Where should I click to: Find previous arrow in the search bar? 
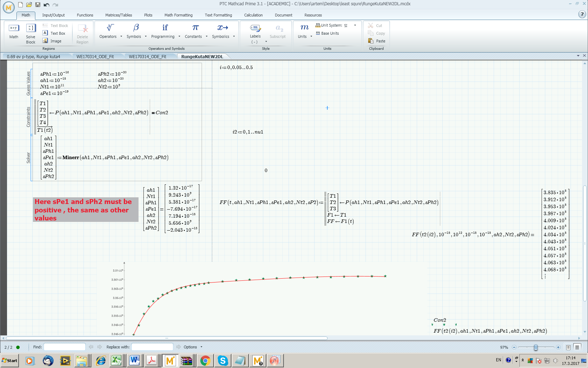click(91, 347)
